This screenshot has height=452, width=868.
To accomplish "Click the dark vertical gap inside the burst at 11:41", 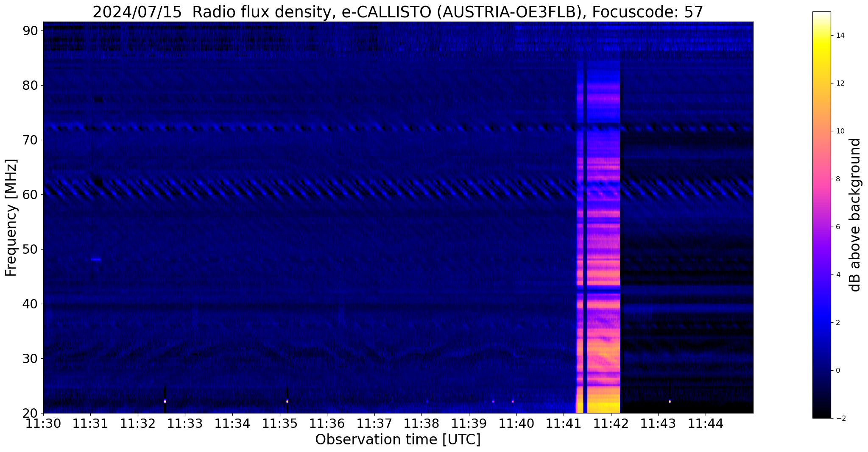I will click(585, 237).
